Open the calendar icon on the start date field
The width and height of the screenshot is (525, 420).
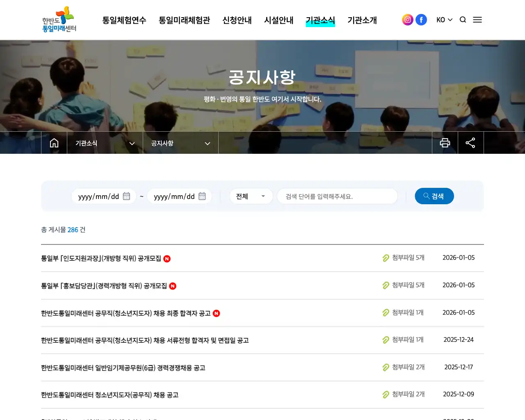(127, 196)
